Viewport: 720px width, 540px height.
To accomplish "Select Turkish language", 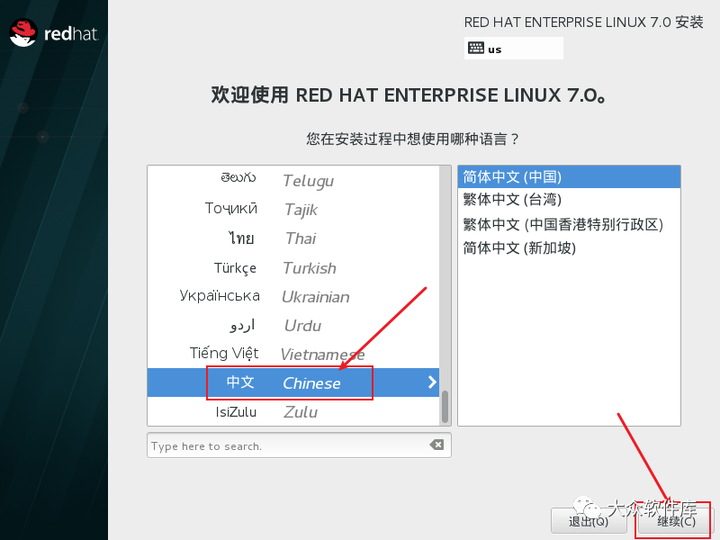I will [x=293, y=267].
